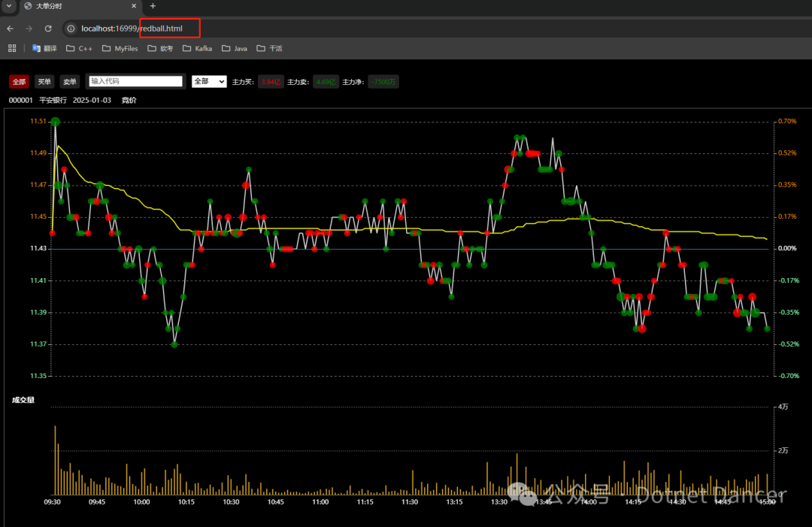Click the 11.41 price axis label
The width and height of the screenshot is (812, 527).
[38, 280]
